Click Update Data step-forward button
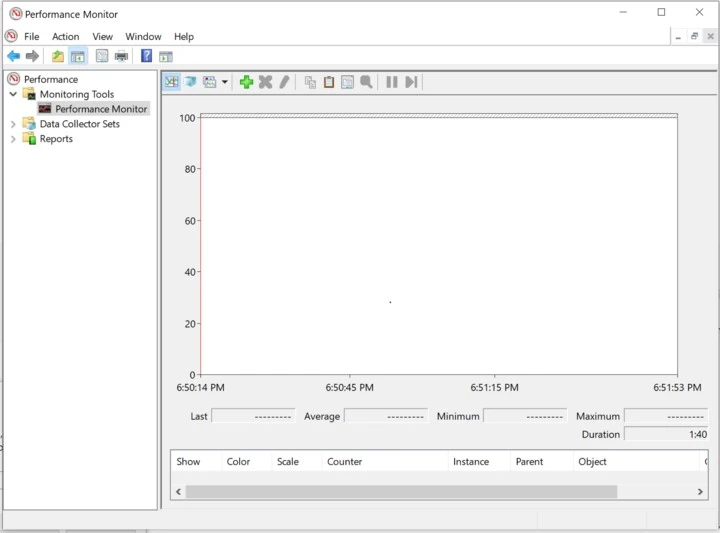 click(x=411, y=82)
